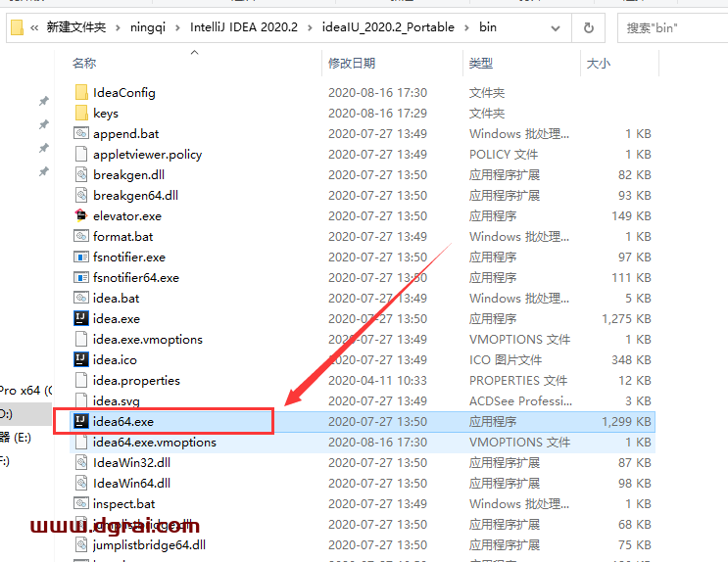Click the format.bat file icon
This screenshot has width=728, height=562.
tap(81, 236)
